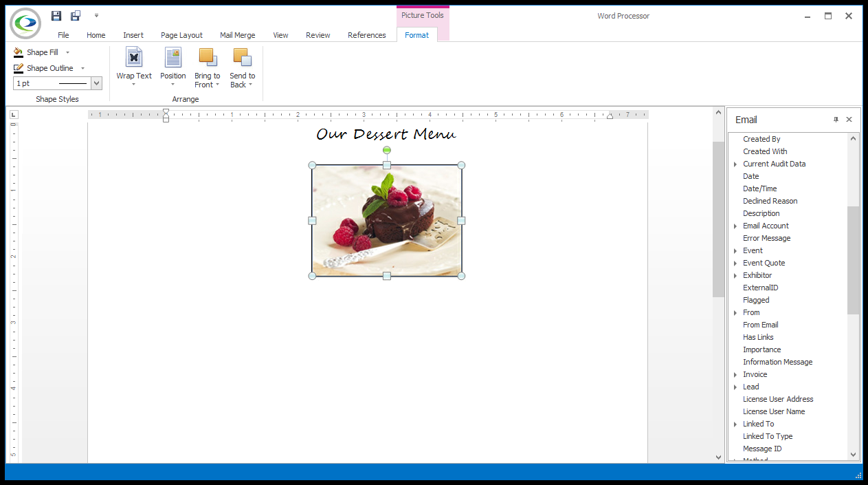Open the Page Layout tab
Viewport: 868px width, 485px height.
click(181, 35)
